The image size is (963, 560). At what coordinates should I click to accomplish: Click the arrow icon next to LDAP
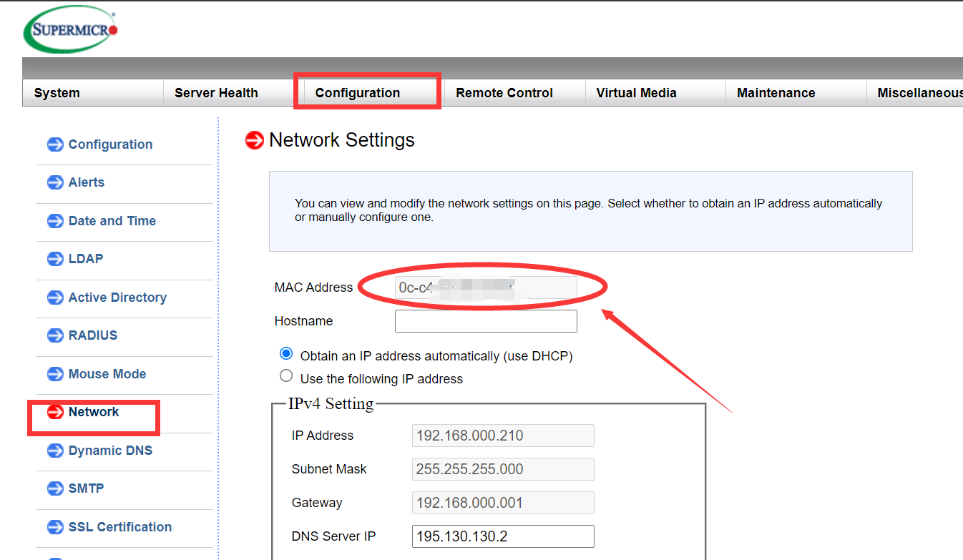pyautogui.click(x=55, y=259)
